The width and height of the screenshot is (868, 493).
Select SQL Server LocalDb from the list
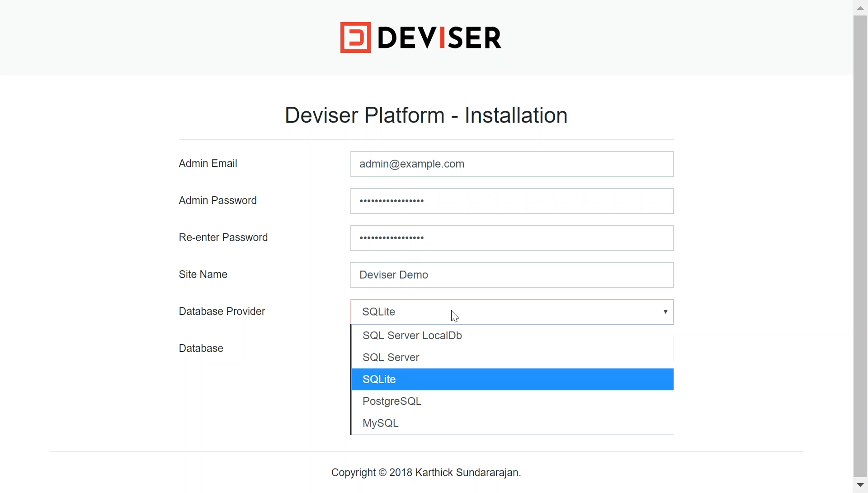[x=412, y=335]
